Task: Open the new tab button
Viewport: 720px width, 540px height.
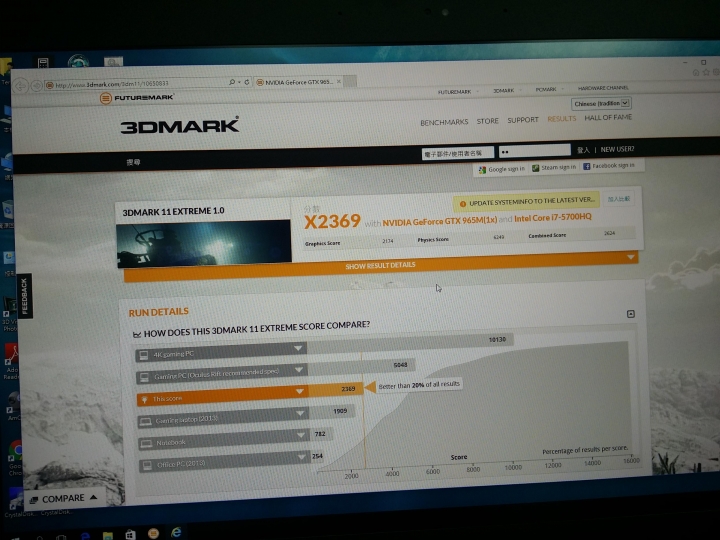Action: click(x=350, y=81)
